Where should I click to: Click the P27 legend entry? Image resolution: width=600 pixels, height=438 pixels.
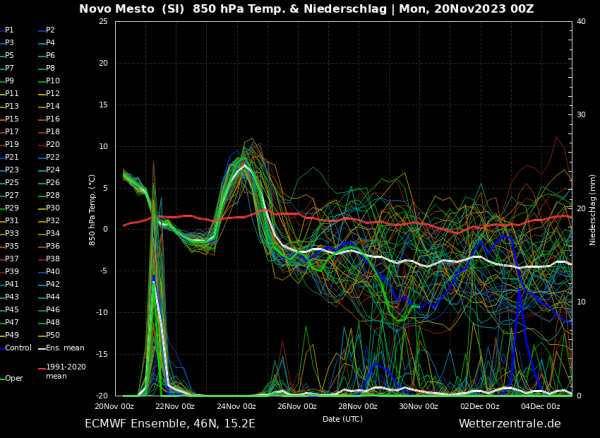pos(9,195)
